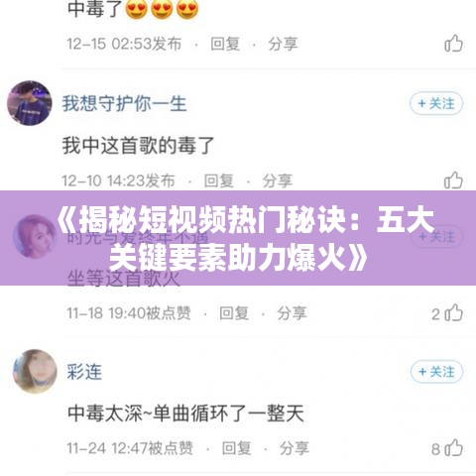This screenshot has width=476, height=476.
Task: Open profile via username 彩连
Action: [84, 372]
